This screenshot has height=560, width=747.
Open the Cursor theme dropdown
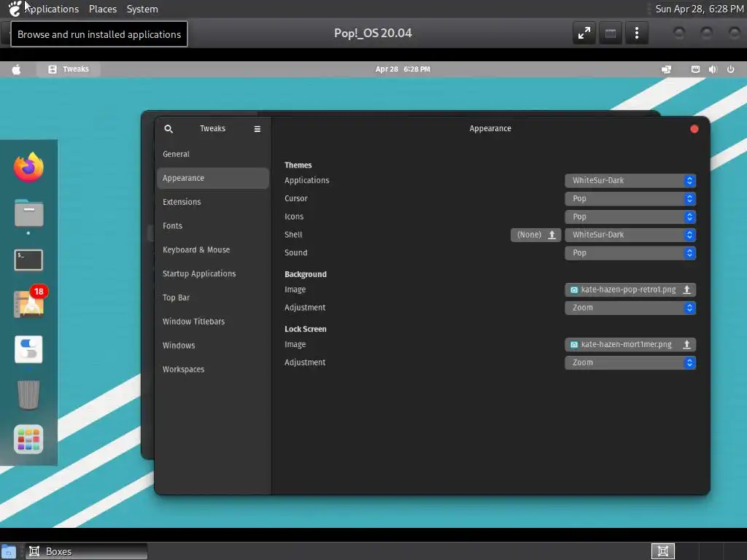point(630,198)
